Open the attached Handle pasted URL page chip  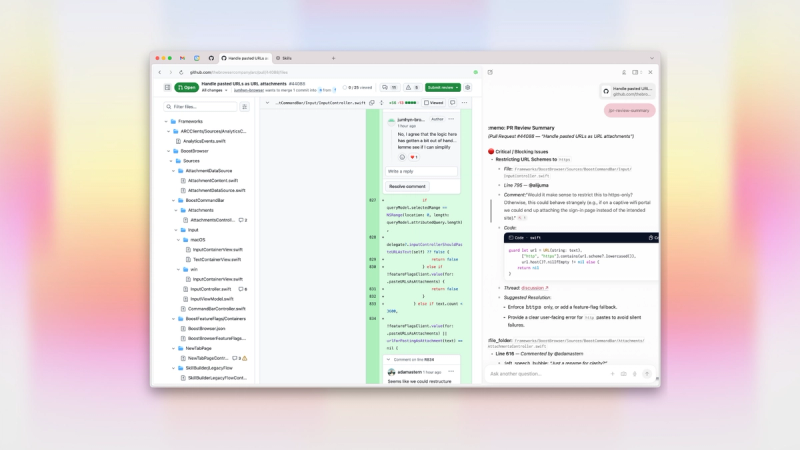628,91
